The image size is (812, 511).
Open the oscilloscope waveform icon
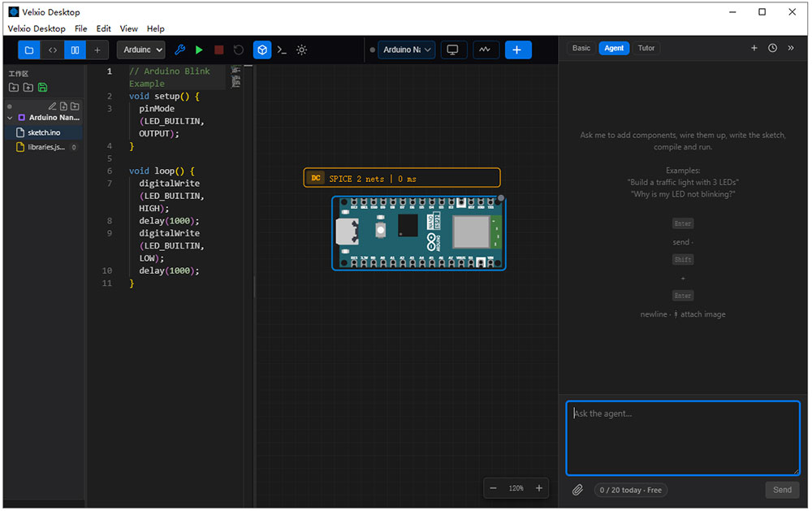pos(486,50)
